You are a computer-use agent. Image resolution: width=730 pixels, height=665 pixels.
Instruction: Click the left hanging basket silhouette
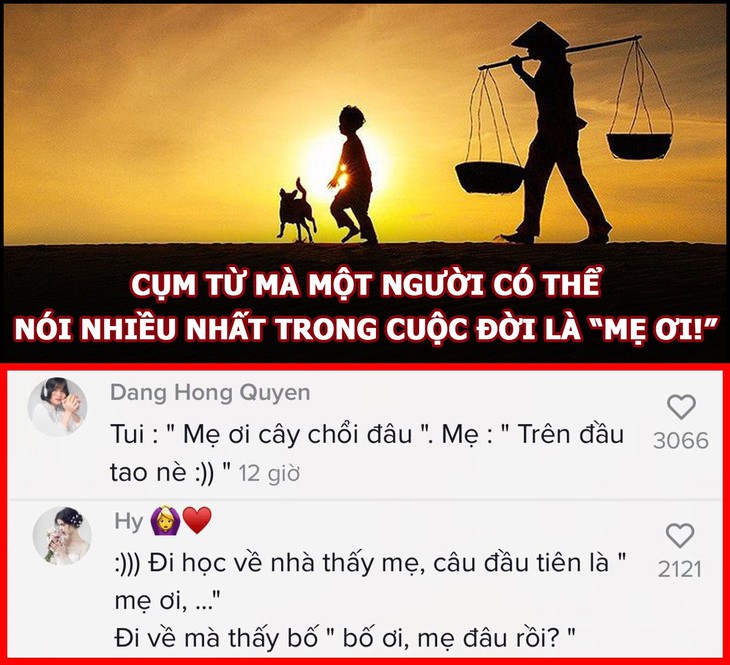point(489,178)
